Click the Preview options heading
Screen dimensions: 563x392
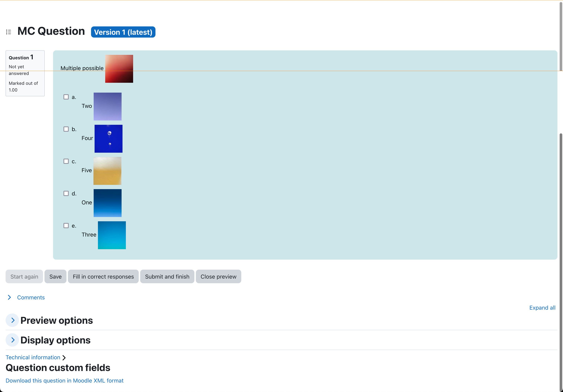pyautogui.click(x=57, y=321)
